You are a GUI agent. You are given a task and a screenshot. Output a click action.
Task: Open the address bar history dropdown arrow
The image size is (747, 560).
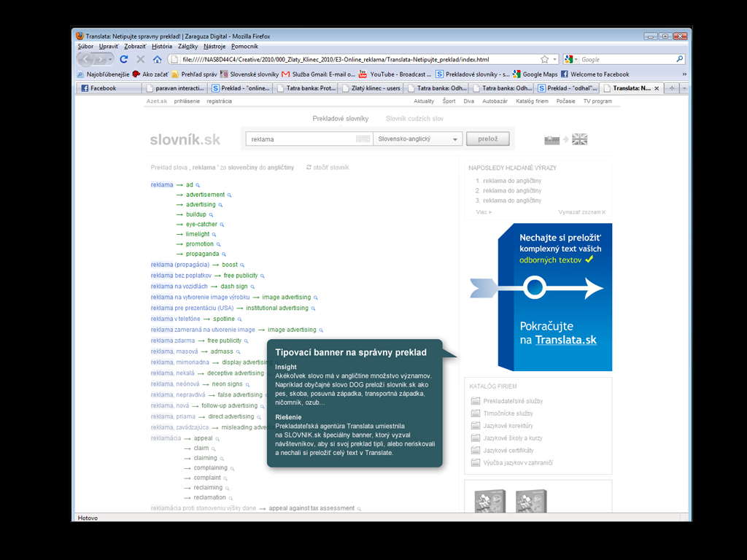[x=554, y=60]
